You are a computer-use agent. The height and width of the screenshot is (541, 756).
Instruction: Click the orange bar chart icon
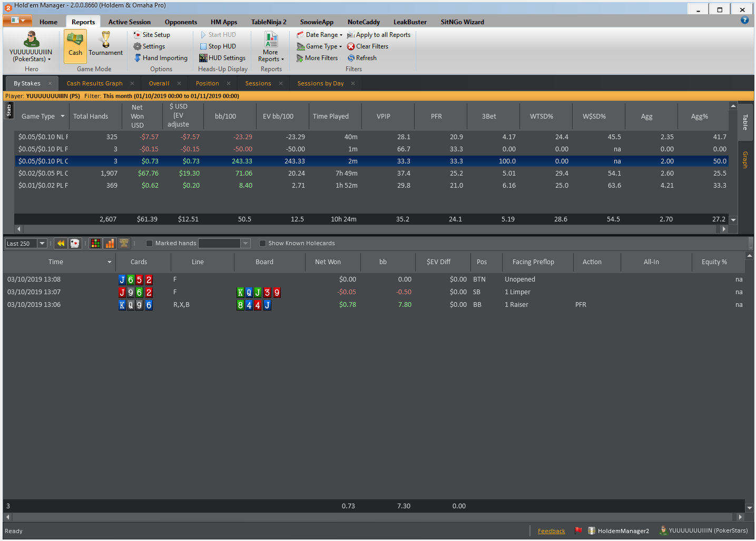(x=110, y=243)
